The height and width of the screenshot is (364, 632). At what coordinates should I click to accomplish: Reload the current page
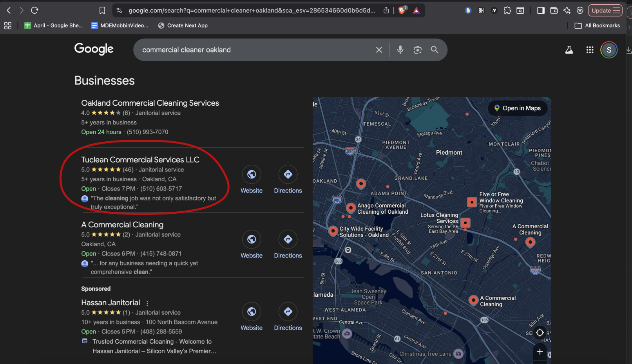pos(34,11)
